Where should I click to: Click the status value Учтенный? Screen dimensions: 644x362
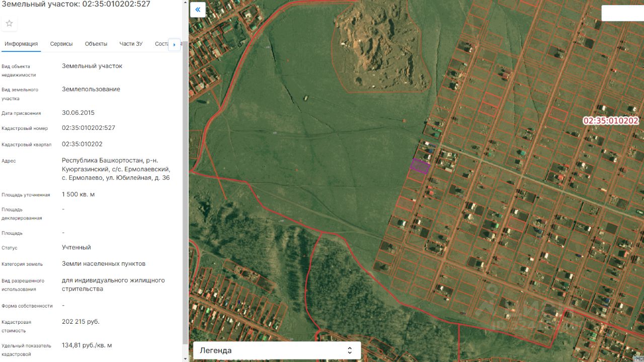pos(76,248)
